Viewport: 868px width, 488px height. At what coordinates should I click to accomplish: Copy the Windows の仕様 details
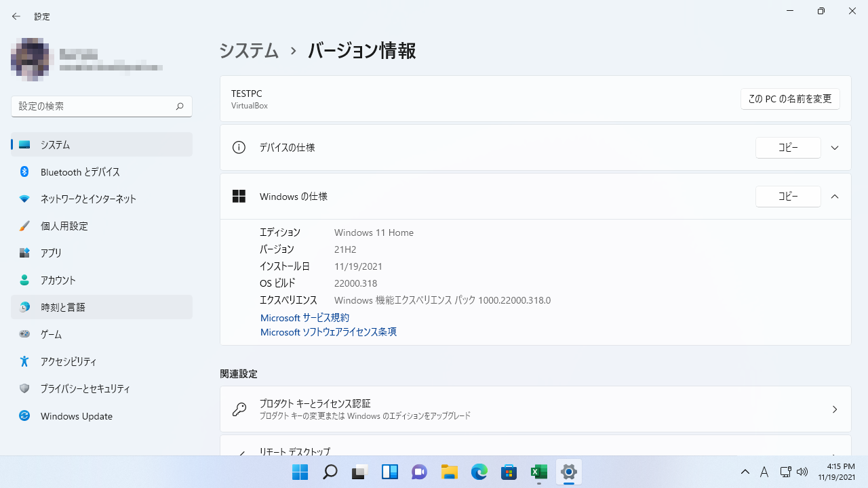pyautogui.click(x=788, y=197)
